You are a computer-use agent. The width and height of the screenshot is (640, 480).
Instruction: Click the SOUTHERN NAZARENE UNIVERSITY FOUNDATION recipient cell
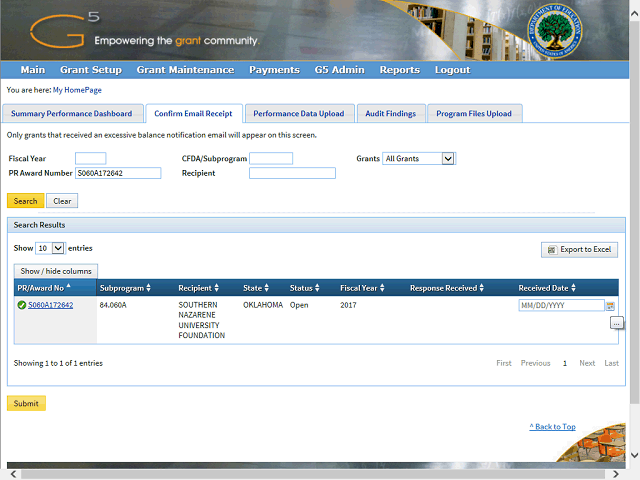click(x=202, y=320)
